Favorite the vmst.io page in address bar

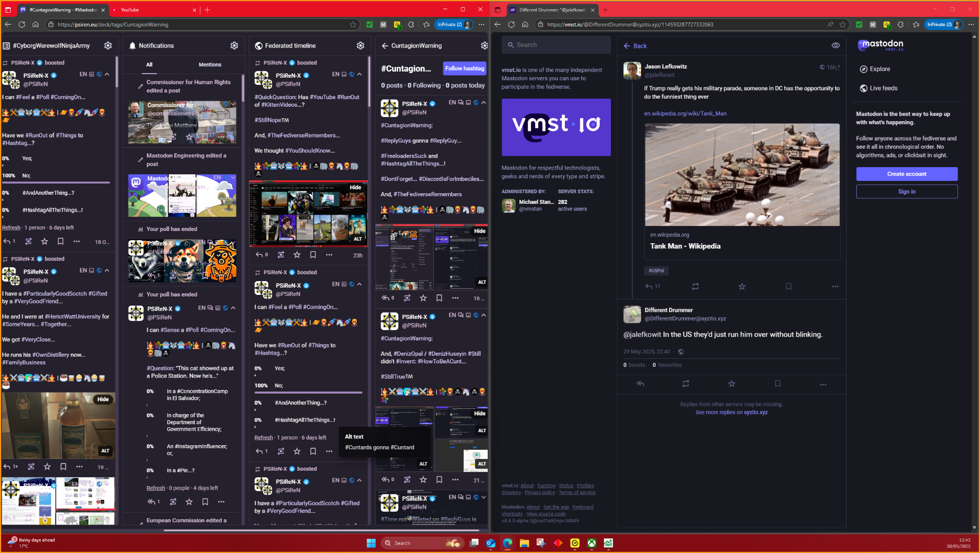point(842,25)
